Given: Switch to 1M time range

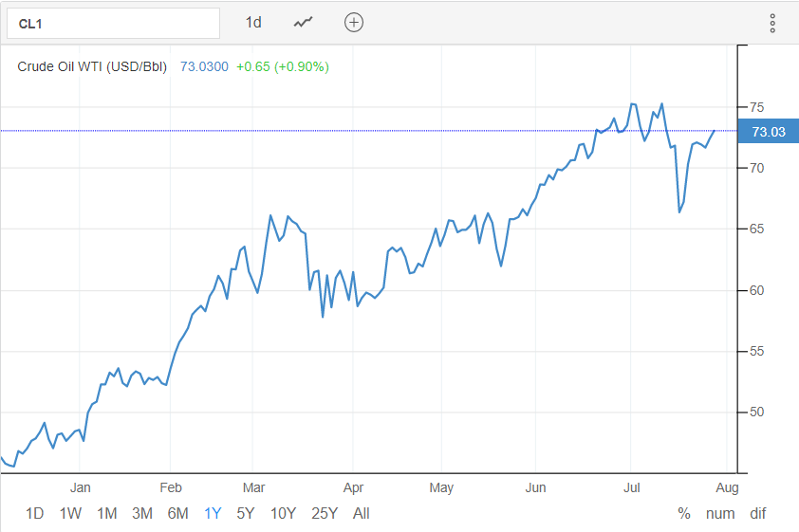Looking at the screenshot, I should pyautogui.click(x=106, y=514).
